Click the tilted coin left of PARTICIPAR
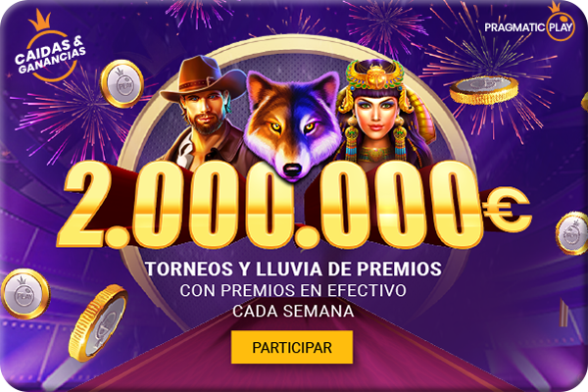Screen dimensions: 588x392 (x=98, y=323)
